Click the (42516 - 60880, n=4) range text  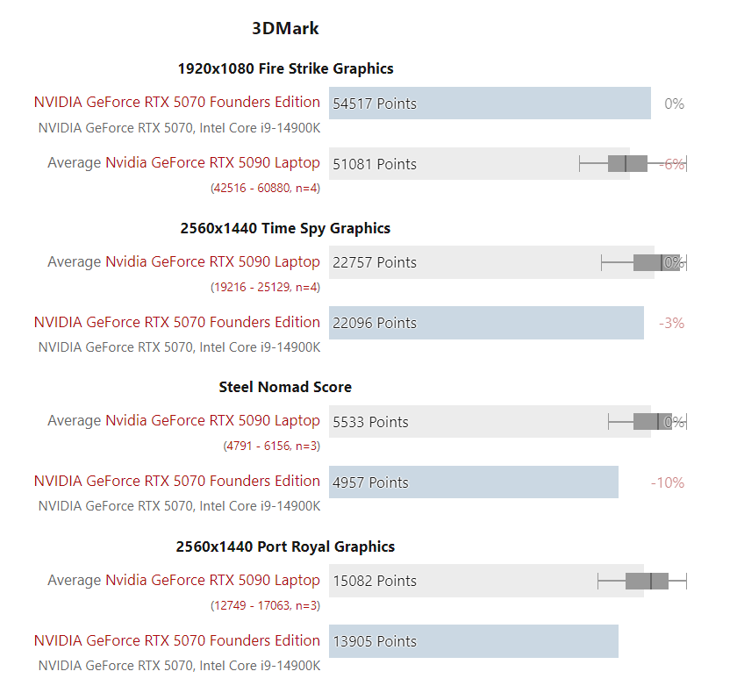coord(265,188)
